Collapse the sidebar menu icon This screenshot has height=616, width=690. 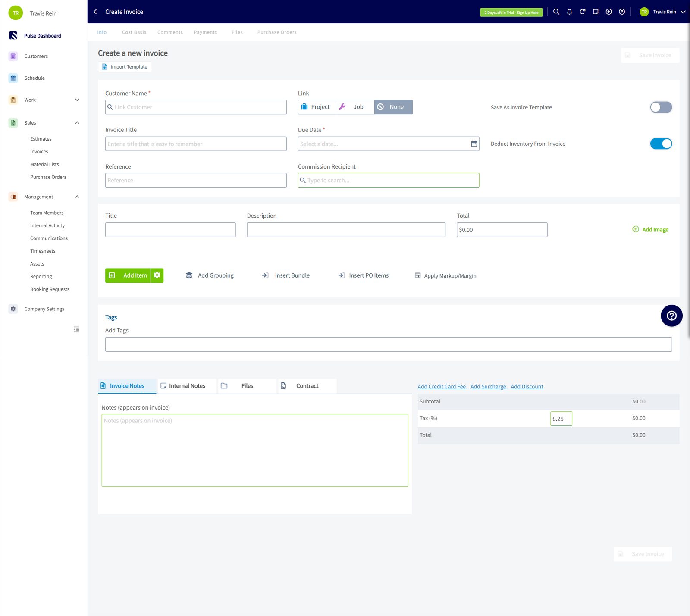pyautogui.click(x=76, y=329)
